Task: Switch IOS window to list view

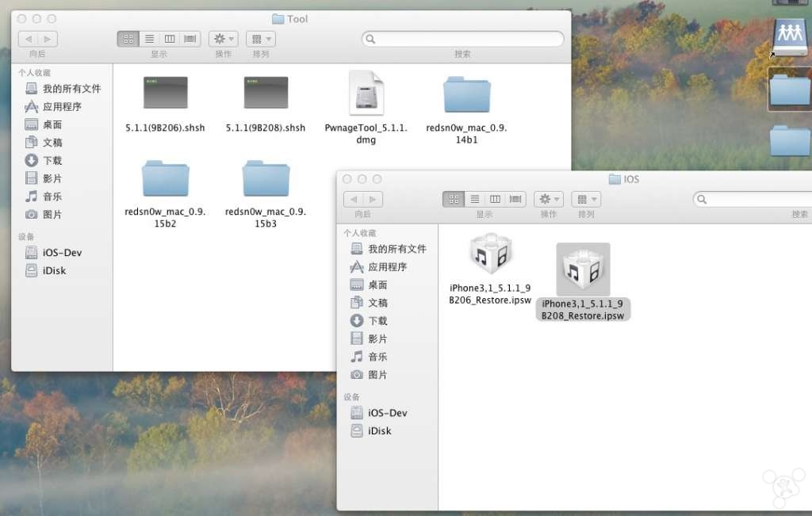Action: click(474, 199)
